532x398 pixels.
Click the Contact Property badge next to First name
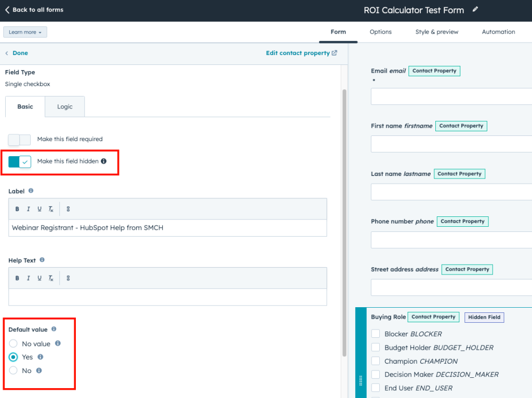pos(461,126)
